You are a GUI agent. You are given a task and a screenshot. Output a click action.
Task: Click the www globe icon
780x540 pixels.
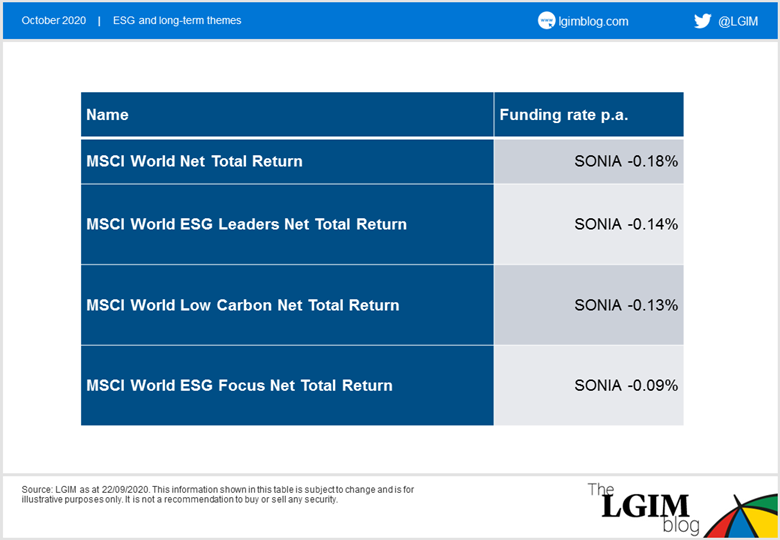click(546, 20)
